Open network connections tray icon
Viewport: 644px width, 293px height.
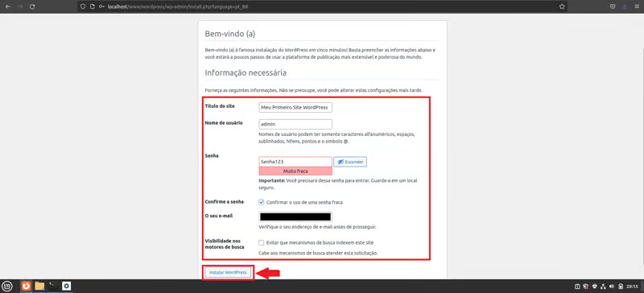click(603, 287)
